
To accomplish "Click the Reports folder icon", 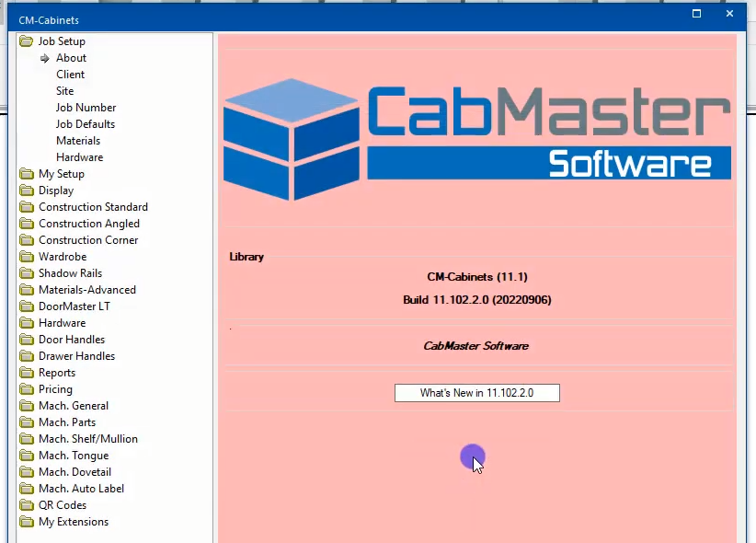I will pos(26,373).
